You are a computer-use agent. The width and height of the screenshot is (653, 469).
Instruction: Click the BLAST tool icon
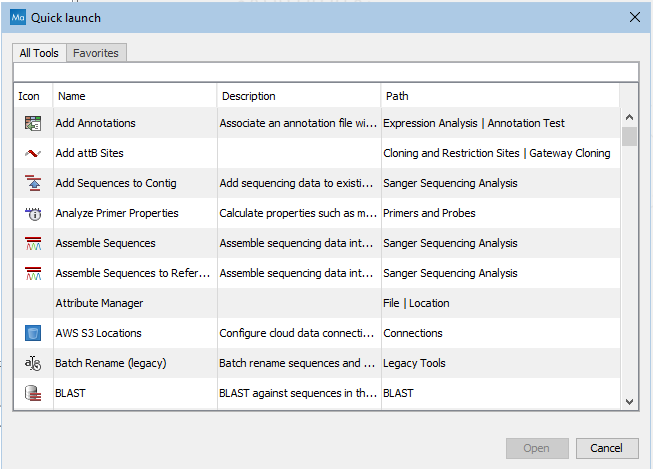pos(33,393)
